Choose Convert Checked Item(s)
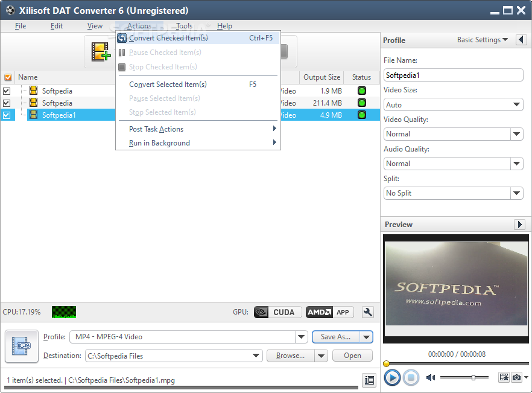The image size is (532, 393). click(x=198, y=38)
